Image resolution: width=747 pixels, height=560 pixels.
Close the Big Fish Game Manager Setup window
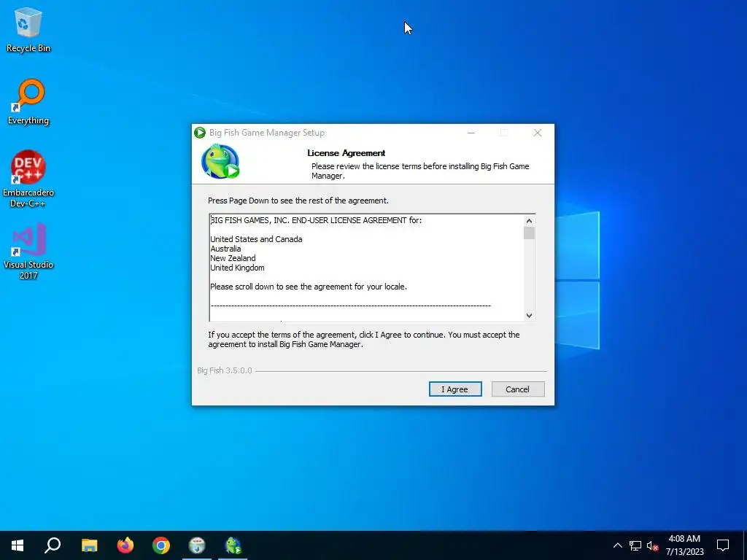click(x=538, y=133)
